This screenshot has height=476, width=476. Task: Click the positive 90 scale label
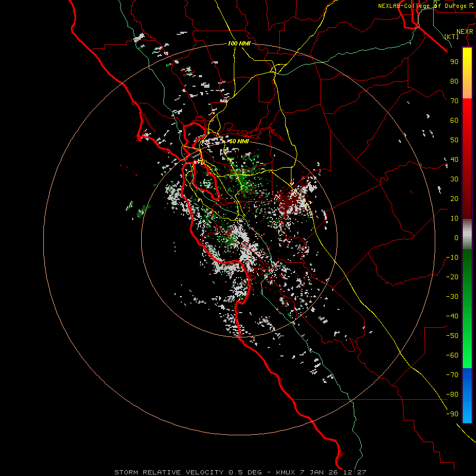click(x=454, y=62)
